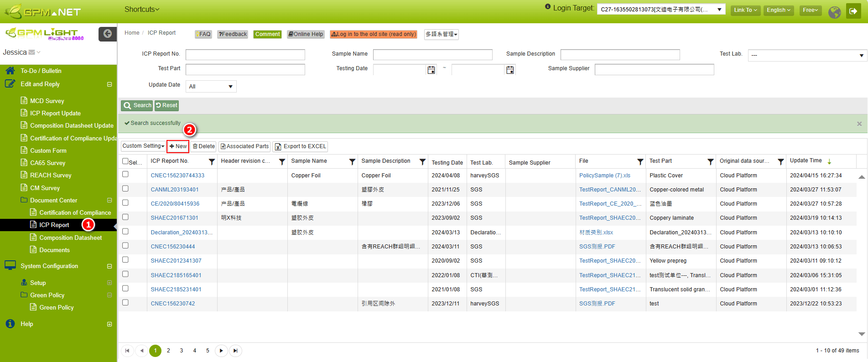
Task: Click the GPM.NET logo
Action: (42, 11)
